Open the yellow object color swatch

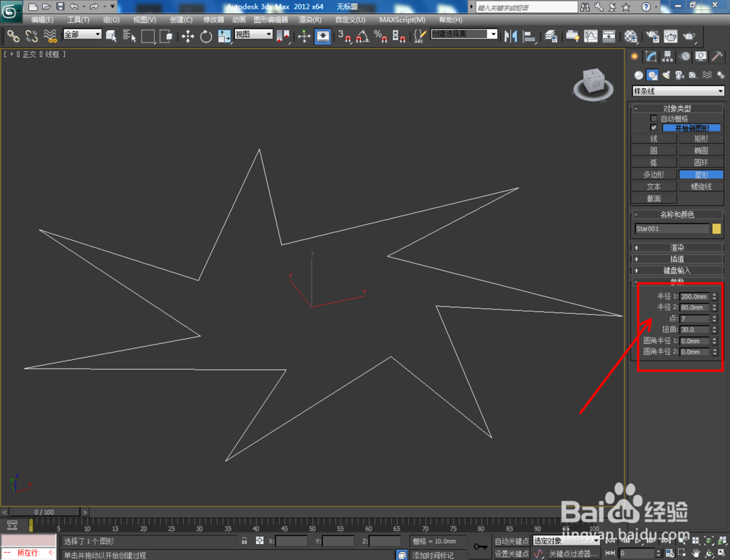tap(717, 229)
